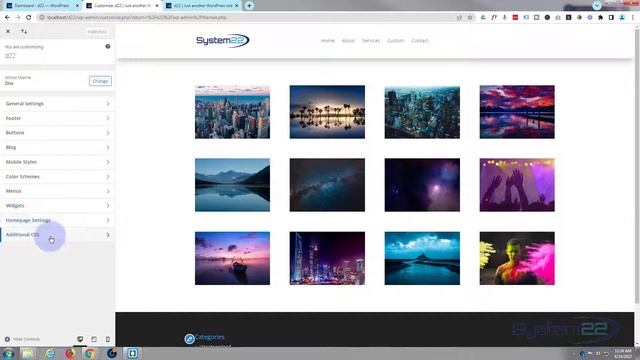Go to Home menu link
The width and height of the screenshot is (640, 360).
(327, 41)
